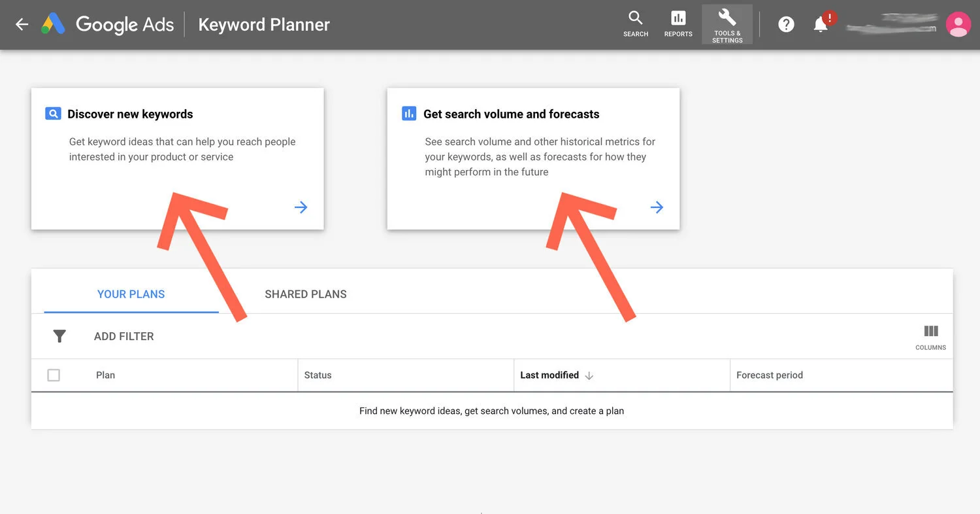Image resolution: width=980 pixels, height=514 pixels.
Task: Sort by the Status column header
Action: pyautogui.click(x=318, y=375)
